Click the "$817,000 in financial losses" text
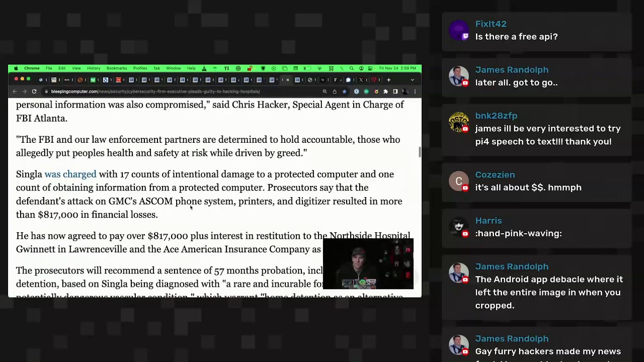644x362 pixels. pyautogui.click(x=98, y=215)
